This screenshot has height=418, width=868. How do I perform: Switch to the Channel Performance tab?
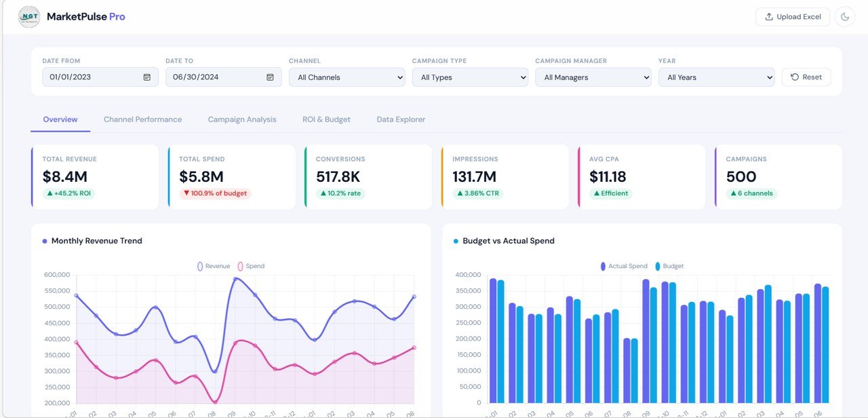(142, 119)
